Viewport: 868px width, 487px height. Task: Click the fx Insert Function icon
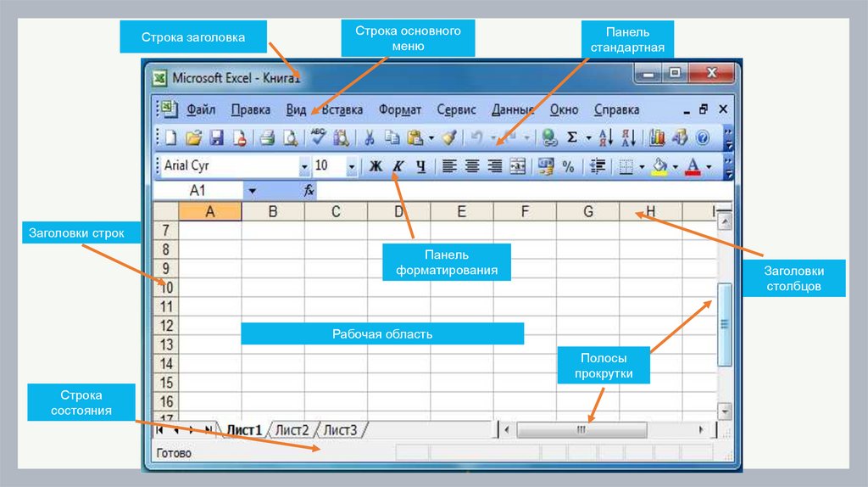(309, 191)
